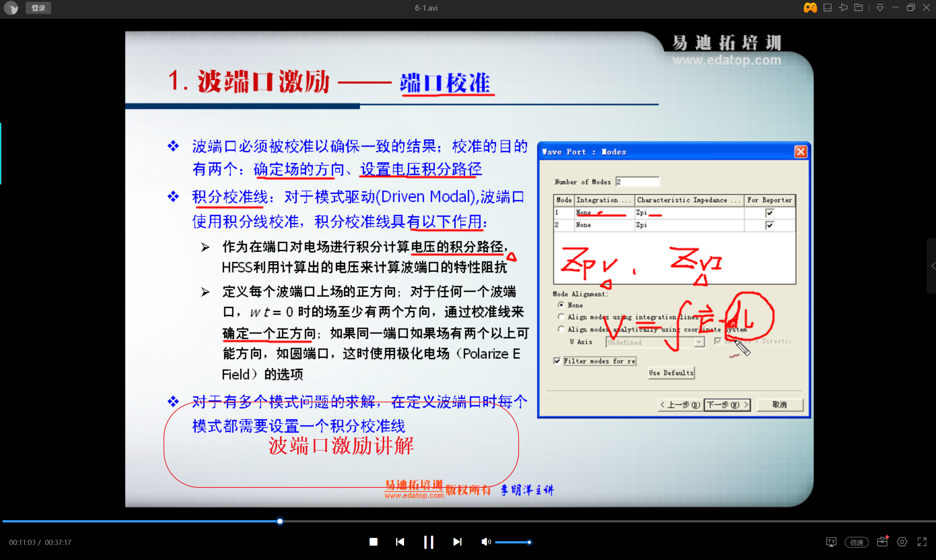Click the 00:37:17 total duration display
The width and height of the screenshot is (936, 560).
[58, 542]
